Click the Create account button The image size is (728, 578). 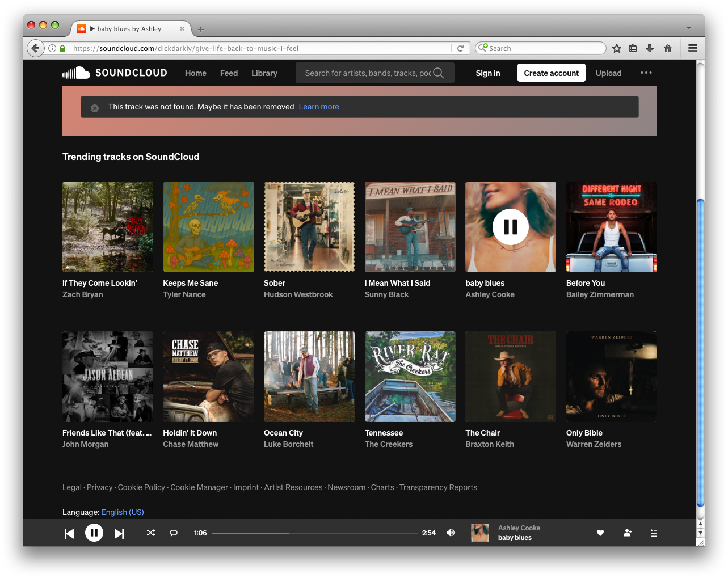coord(552,73)
